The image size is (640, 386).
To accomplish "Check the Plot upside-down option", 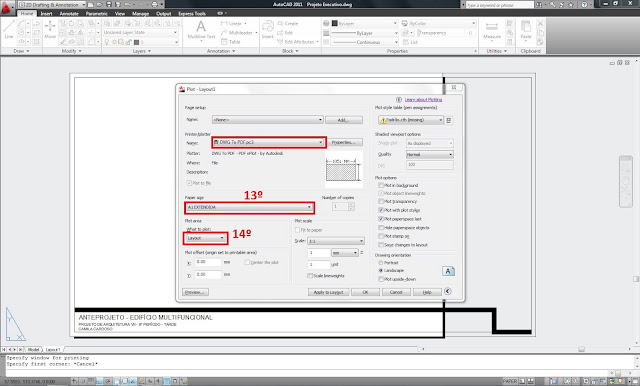I will 381,279.
